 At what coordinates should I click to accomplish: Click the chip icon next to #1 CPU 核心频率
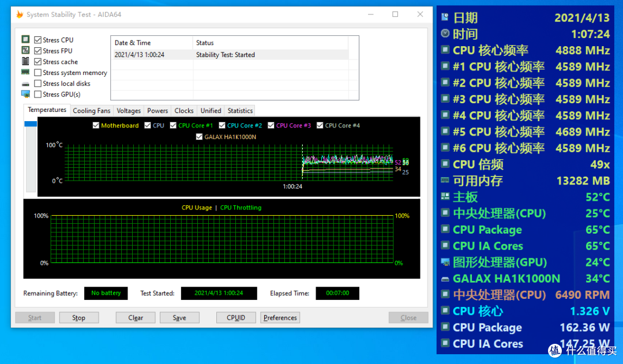pos(445,66)
